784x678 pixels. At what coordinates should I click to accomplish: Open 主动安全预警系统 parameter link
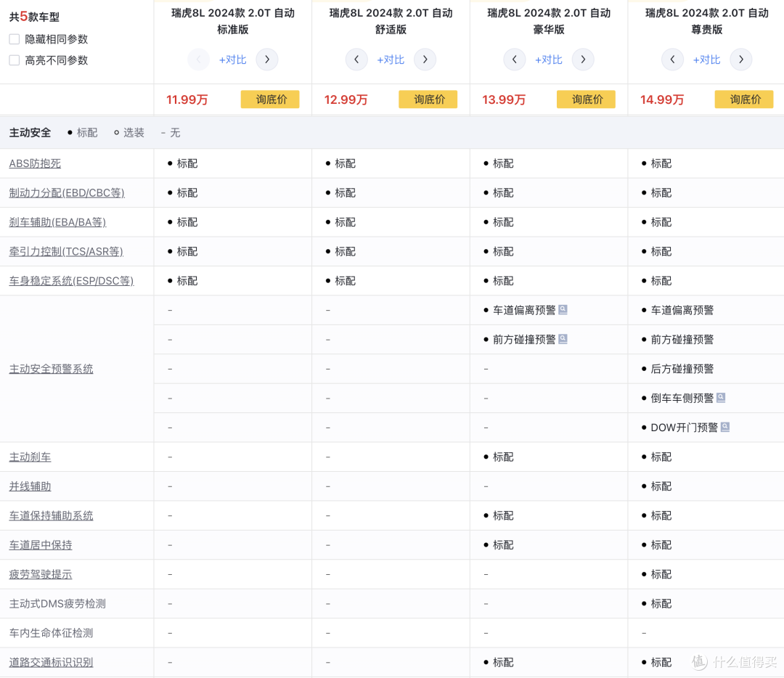(x=51, y=369)
